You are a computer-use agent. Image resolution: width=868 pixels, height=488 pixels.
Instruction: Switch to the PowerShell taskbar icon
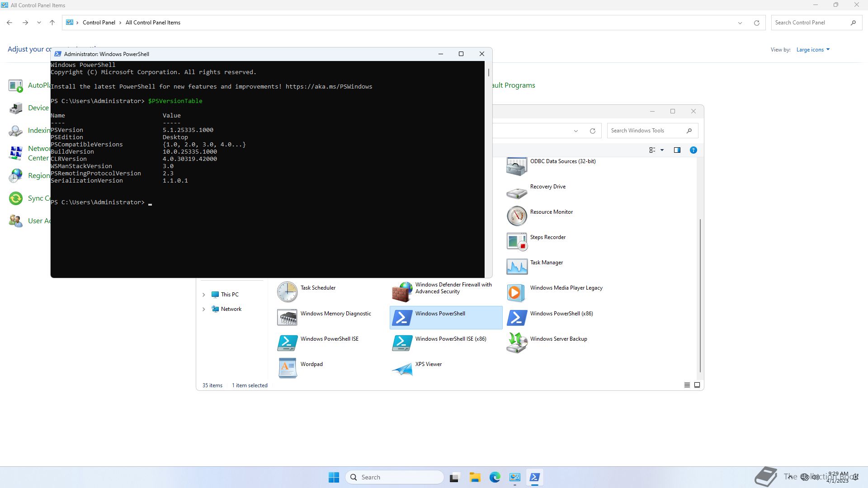[x=534, y=477]
